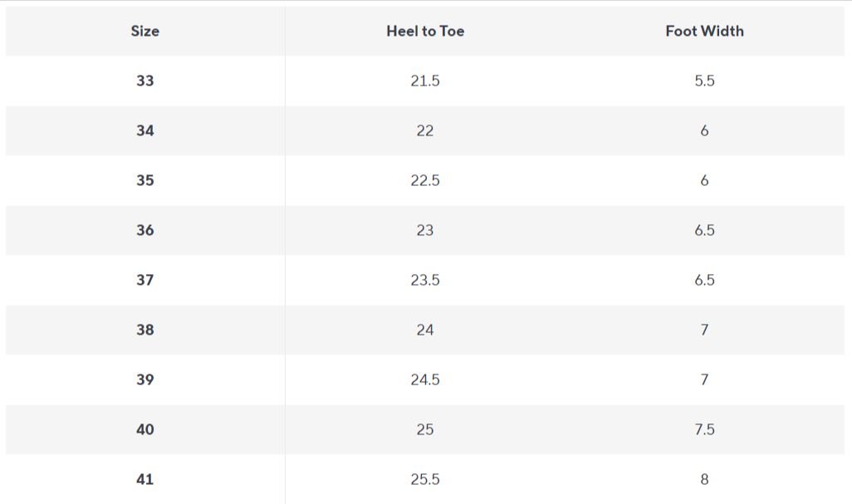
Task: Click the 25.5 heel to toe cell
Action: click(x=425, y=480)
